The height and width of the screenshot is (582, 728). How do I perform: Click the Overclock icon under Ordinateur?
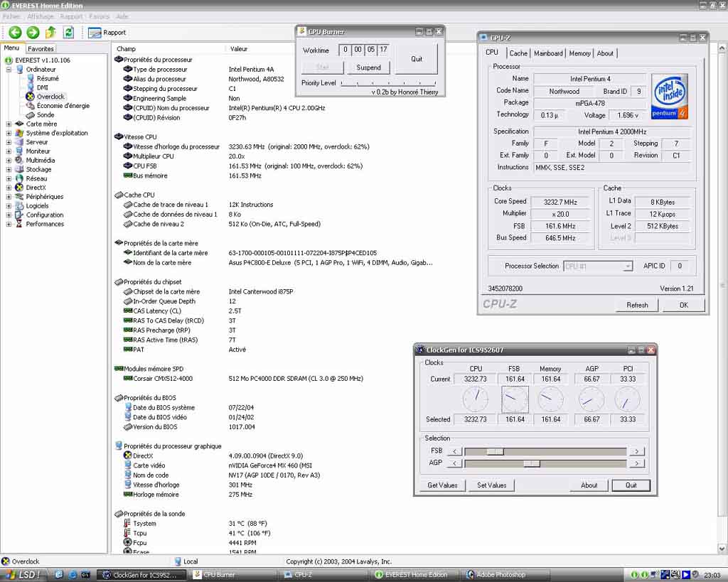pyautogui.click(x=30, y=97)
